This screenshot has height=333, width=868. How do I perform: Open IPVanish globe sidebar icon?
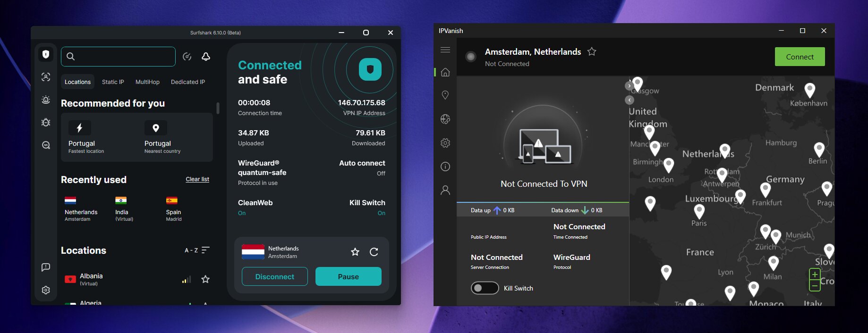tap(445, 119)
